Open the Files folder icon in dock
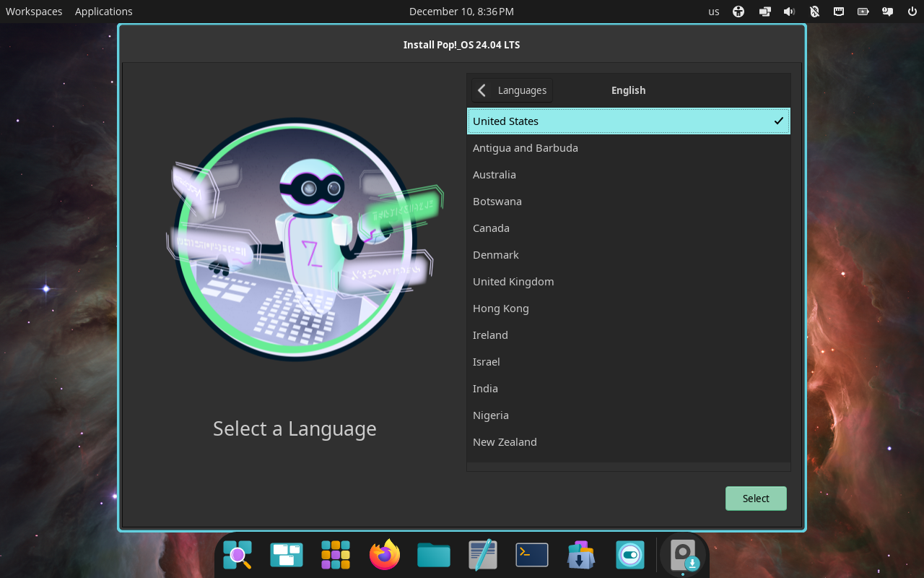The image size is (924, 578). click(434, 555)
